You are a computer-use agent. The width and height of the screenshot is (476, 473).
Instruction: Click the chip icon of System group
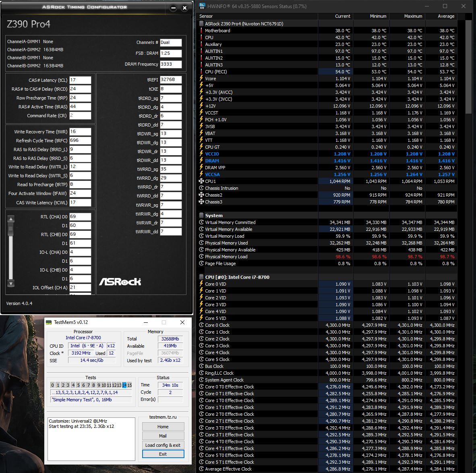pyautogui.click(x=201, y=216)
